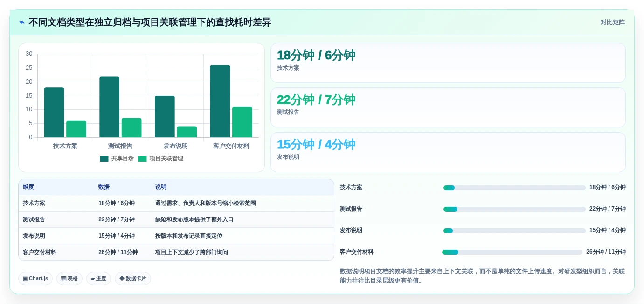Click the chart page title heading

coord(150,22)
